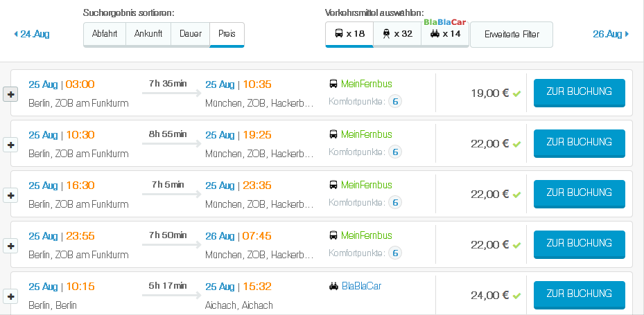Expand details of the 16:30 departure trip
Screen dimensions: 644x315
coord(10,195)
